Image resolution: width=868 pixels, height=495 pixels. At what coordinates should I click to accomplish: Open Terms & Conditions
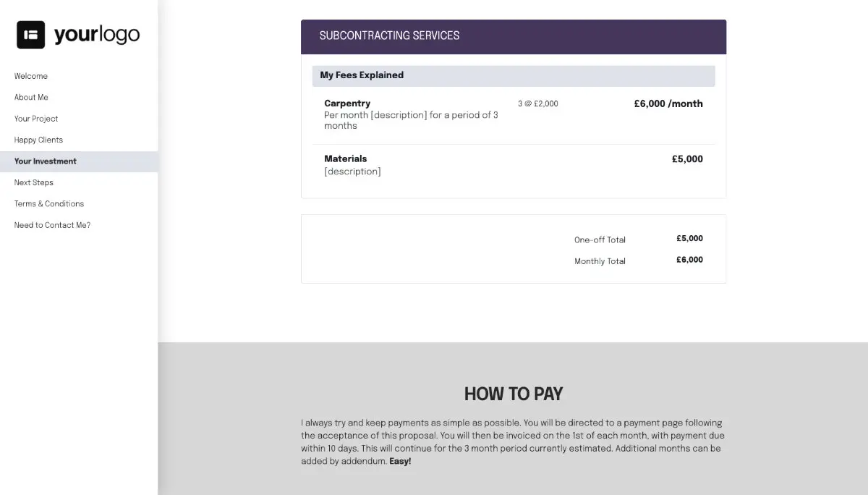pos(48,203)
